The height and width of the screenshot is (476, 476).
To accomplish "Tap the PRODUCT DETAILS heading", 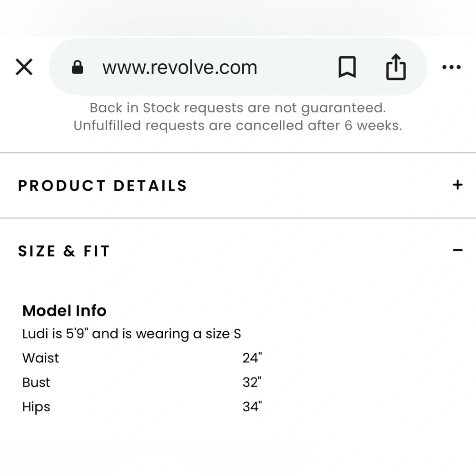I will click(x=103, y=185).
